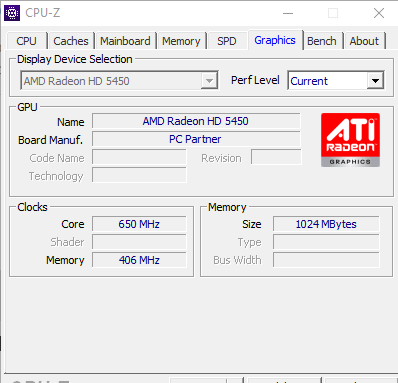Click the Core clock 650 MHz field
398x383 pixels.
click(139, 224)
